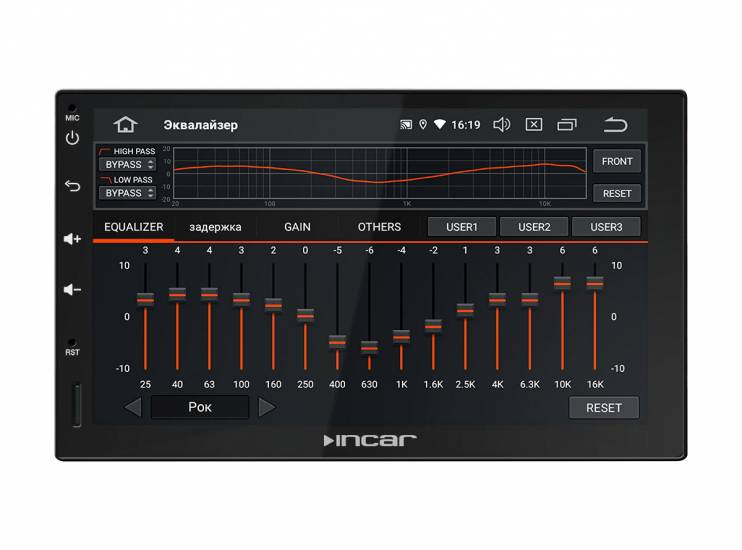Open the задержка tab
The image size is (742, 550).
tap(215, 227)
